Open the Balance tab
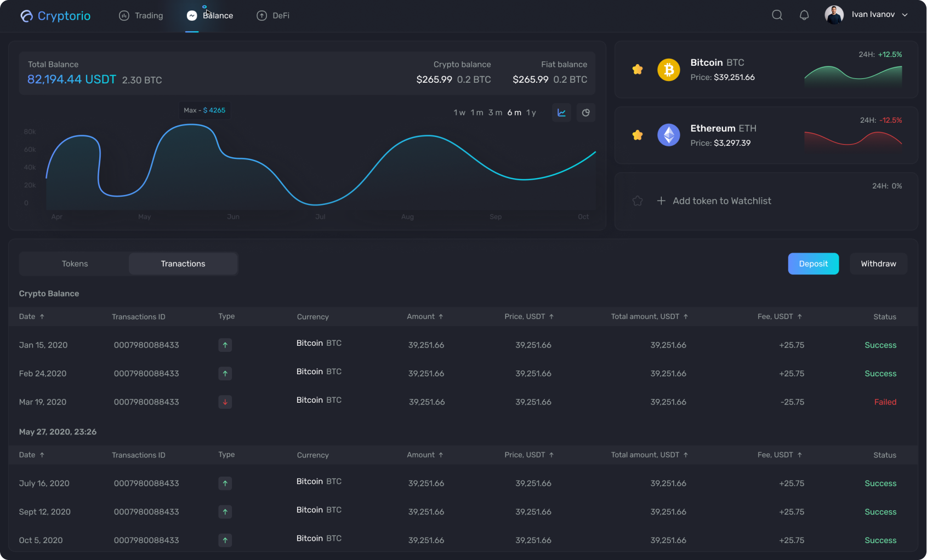The height and width of the screenshot is (560, 927). [210, 15]
